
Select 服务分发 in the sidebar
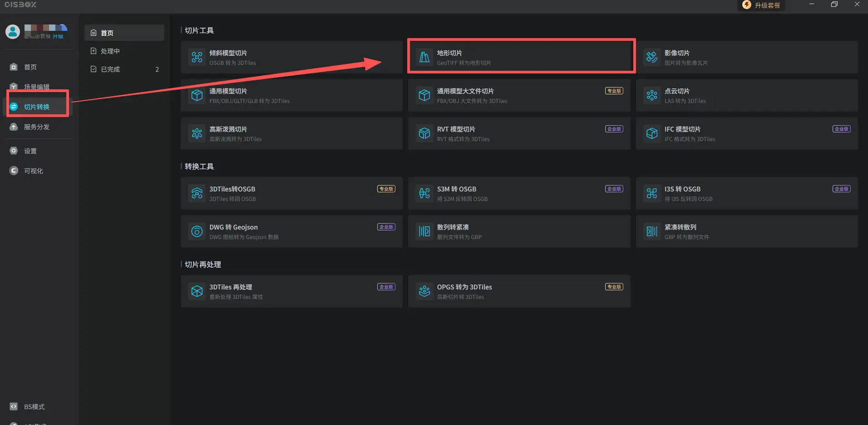tap(36, 127)
